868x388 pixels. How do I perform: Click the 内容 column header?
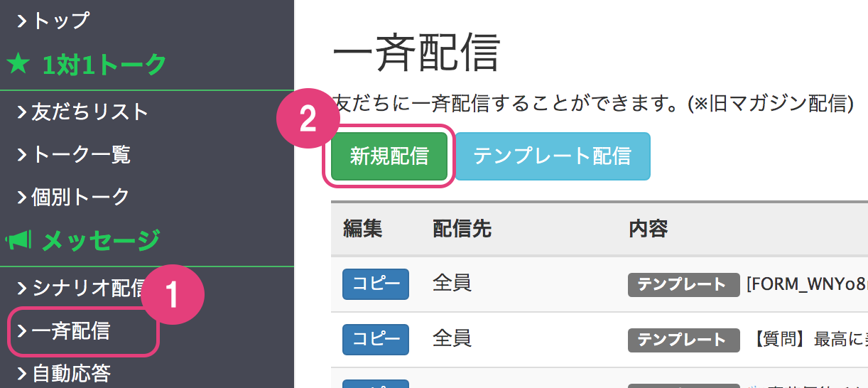648,228
